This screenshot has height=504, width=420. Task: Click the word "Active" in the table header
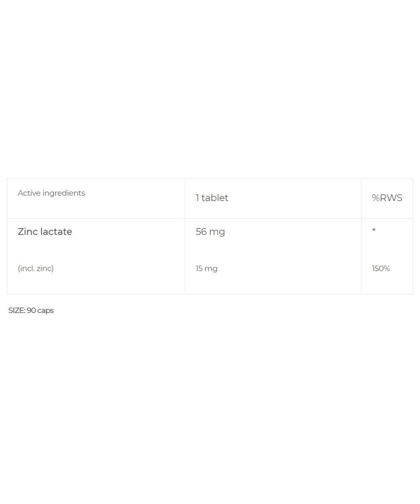pyautogui.click(x=29, y=193)
